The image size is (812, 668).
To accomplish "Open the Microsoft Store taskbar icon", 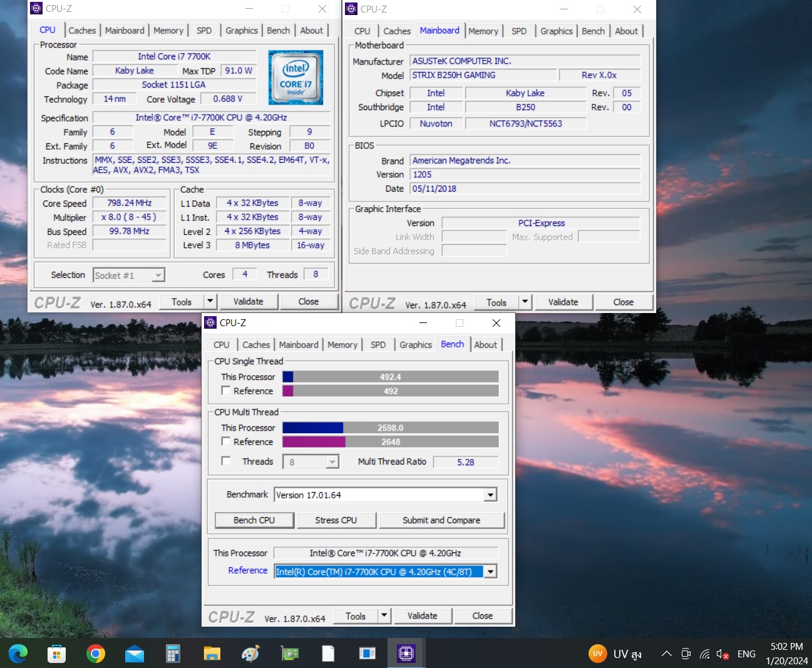I will [x=56, y=654].
